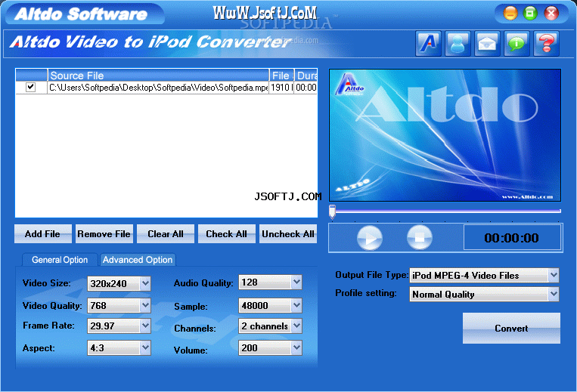Click the File size column header

pyautogui.click(x=281, y=76)
